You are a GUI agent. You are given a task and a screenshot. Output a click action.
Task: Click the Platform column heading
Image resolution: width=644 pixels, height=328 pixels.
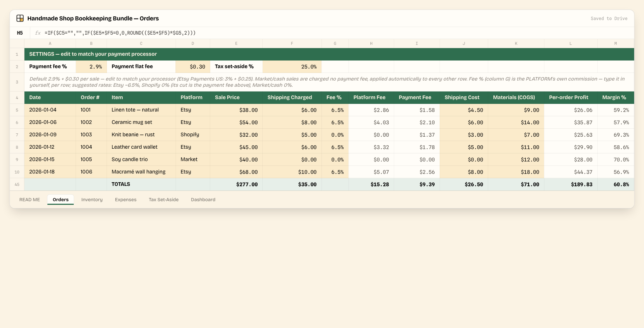[193, 98]
